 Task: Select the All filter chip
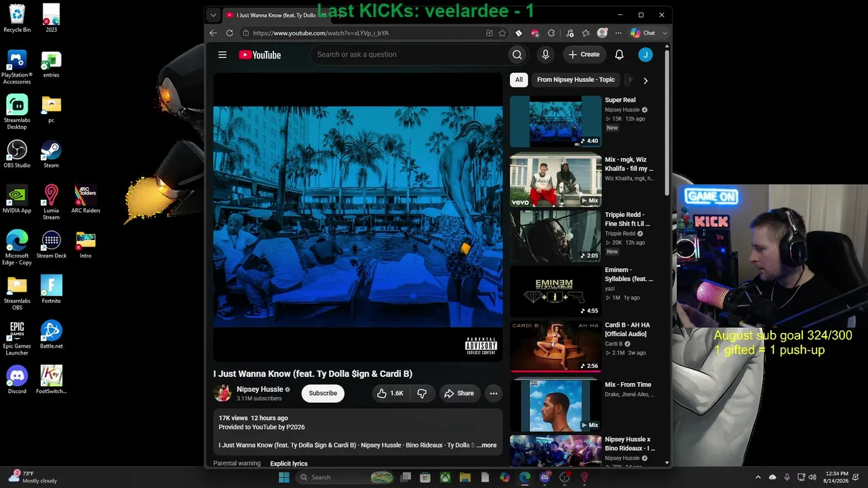click(519, 80)
